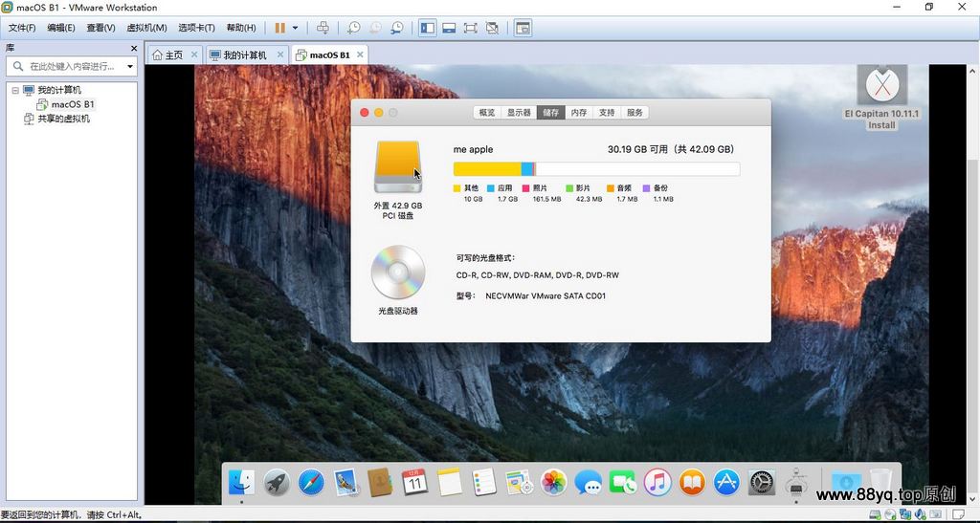Click the 'NECVMWar VMware SATA CD01' model text

click(x=546, y=295)
